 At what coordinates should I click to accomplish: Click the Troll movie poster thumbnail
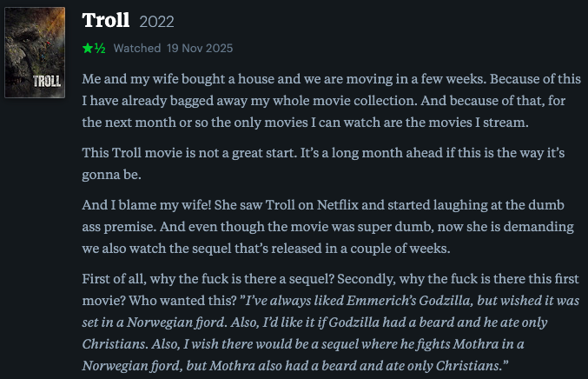coord(35,49)
